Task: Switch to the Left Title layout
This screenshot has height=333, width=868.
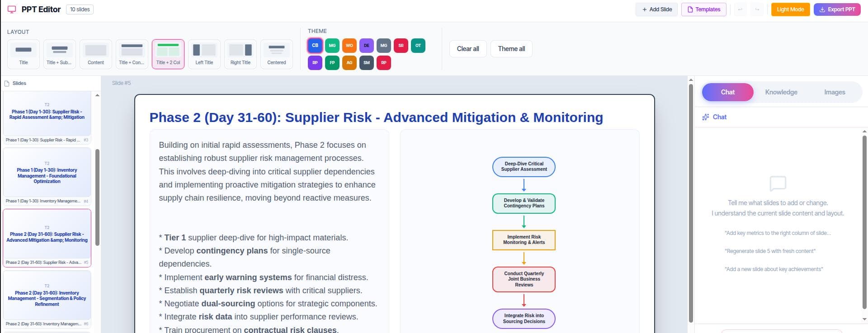Action: tap(204, 54)
